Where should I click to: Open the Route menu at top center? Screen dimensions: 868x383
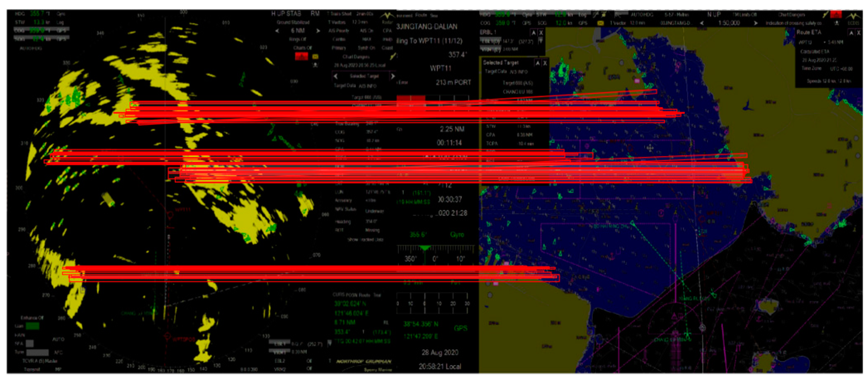[420, 15]
